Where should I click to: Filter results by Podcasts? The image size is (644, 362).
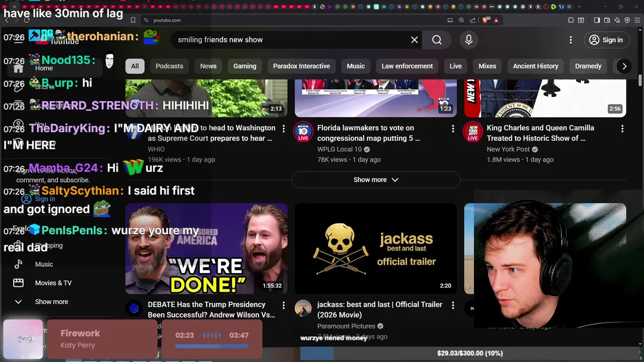[170, 66]
